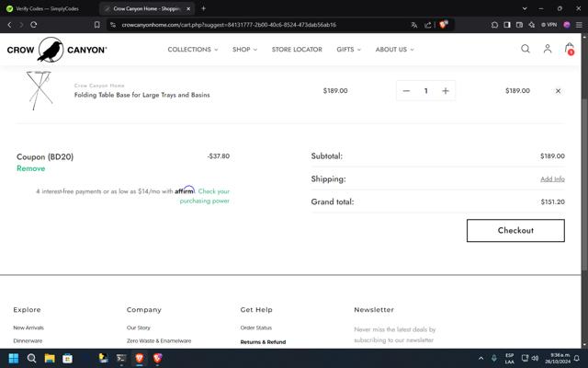Proceed with the Checkout button
This screenshot has height=368, width=588.
515,231
